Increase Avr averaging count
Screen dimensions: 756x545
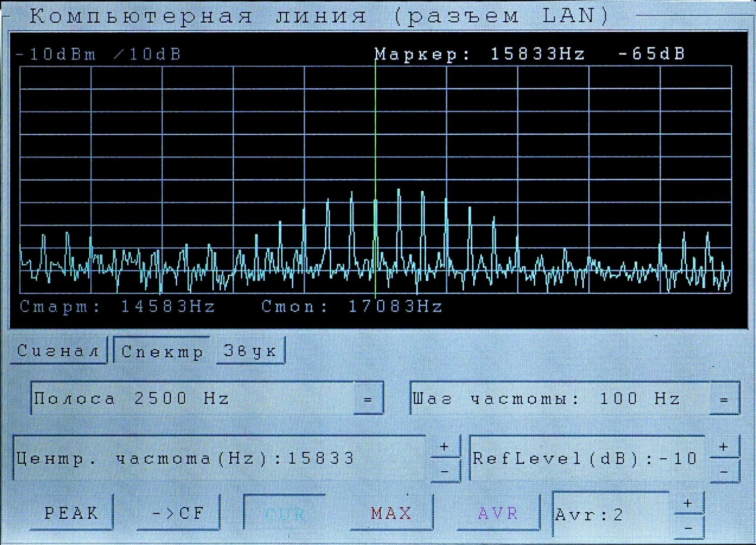[688, 503]
